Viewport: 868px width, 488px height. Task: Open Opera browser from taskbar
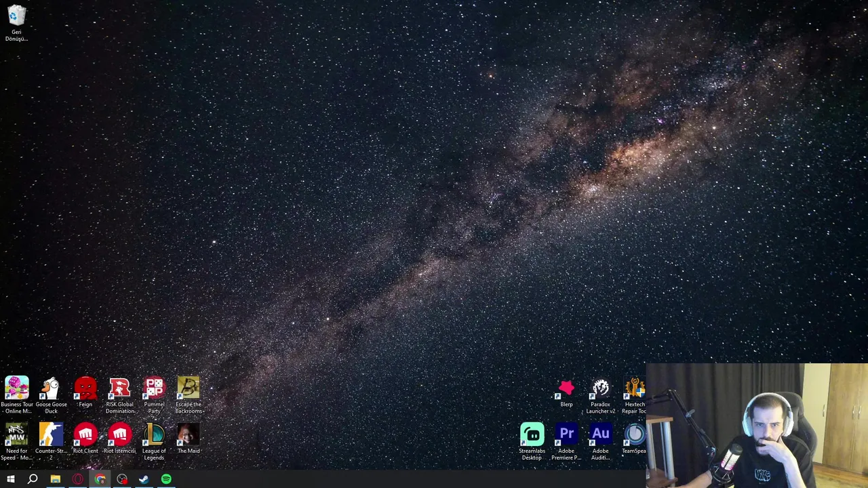tap(77, 479)
